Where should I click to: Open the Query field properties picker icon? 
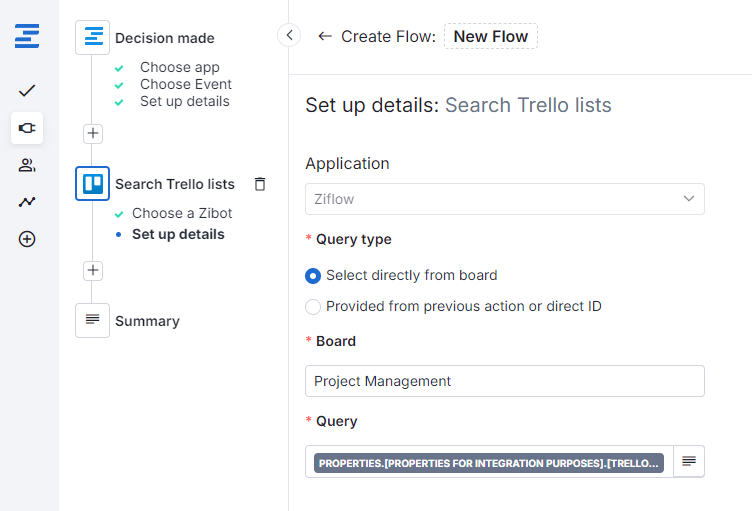688,461
